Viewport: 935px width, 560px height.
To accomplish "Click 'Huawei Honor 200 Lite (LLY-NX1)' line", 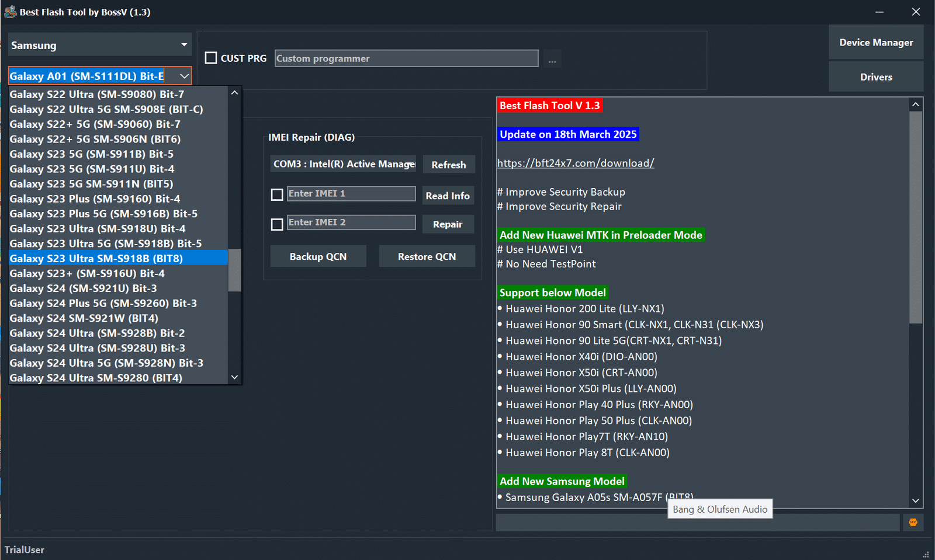I will pos(581,309).
